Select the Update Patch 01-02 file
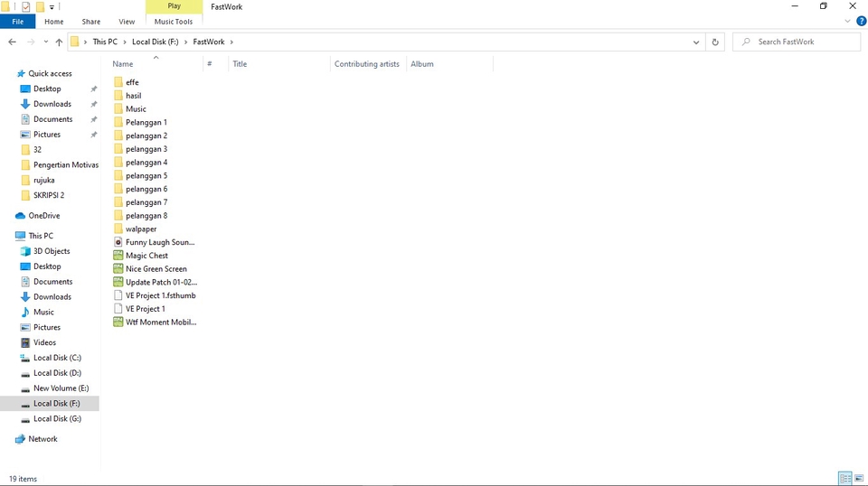This screenshot has height=486, width=868. click(155, 282)
